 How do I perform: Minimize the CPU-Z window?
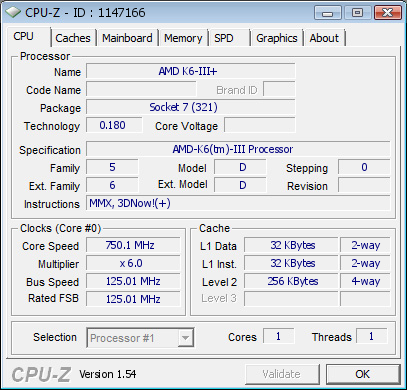328,13
